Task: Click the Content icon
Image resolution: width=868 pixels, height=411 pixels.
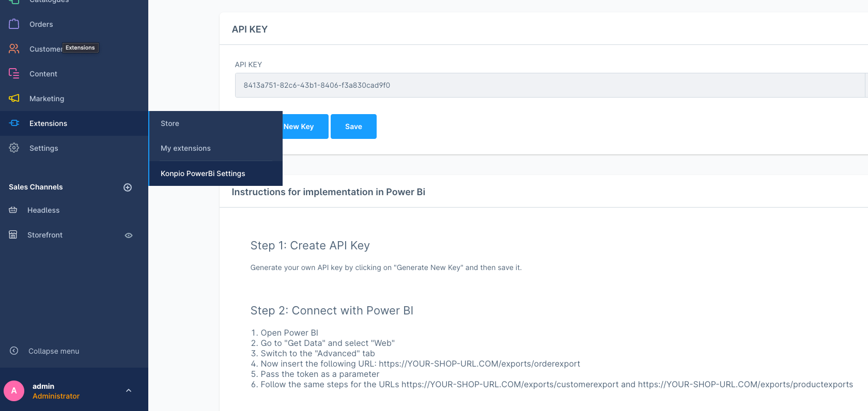Action: coord(14,73)
